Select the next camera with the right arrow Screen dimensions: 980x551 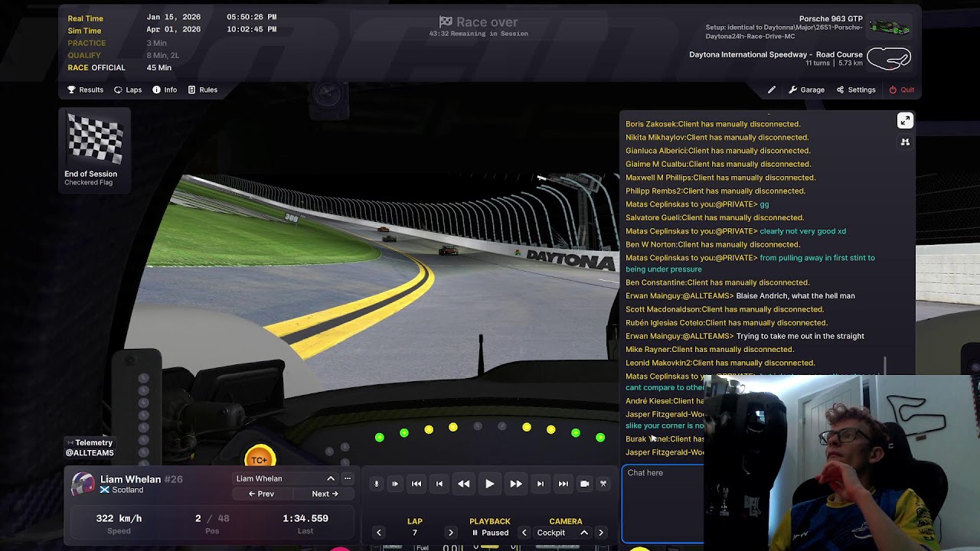[601, 533]
